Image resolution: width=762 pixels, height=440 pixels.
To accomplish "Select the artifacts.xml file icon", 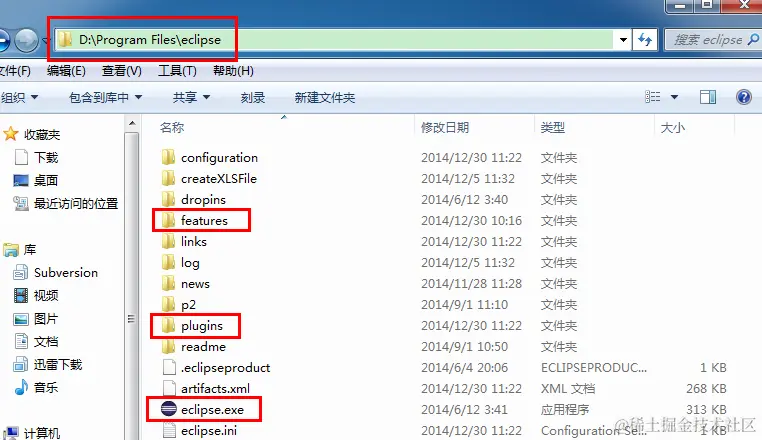I will tap(169, 388).
